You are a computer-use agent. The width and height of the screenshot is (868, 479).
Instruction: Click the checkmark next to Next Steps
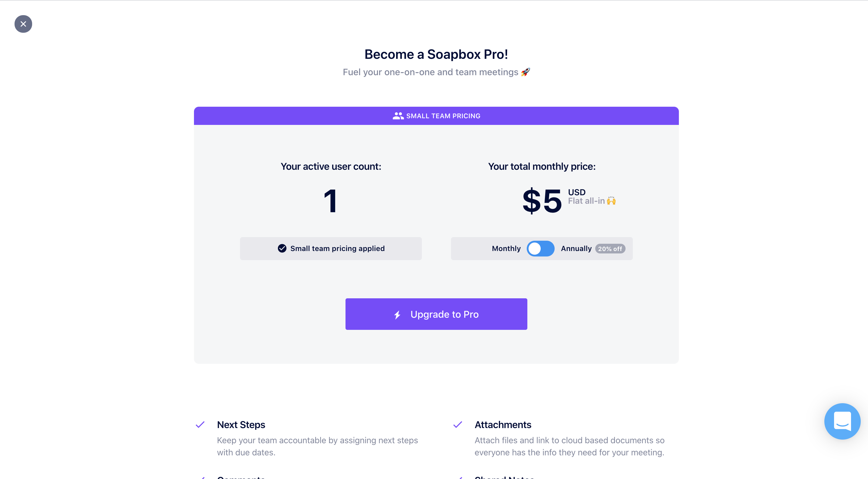(200, 425)
